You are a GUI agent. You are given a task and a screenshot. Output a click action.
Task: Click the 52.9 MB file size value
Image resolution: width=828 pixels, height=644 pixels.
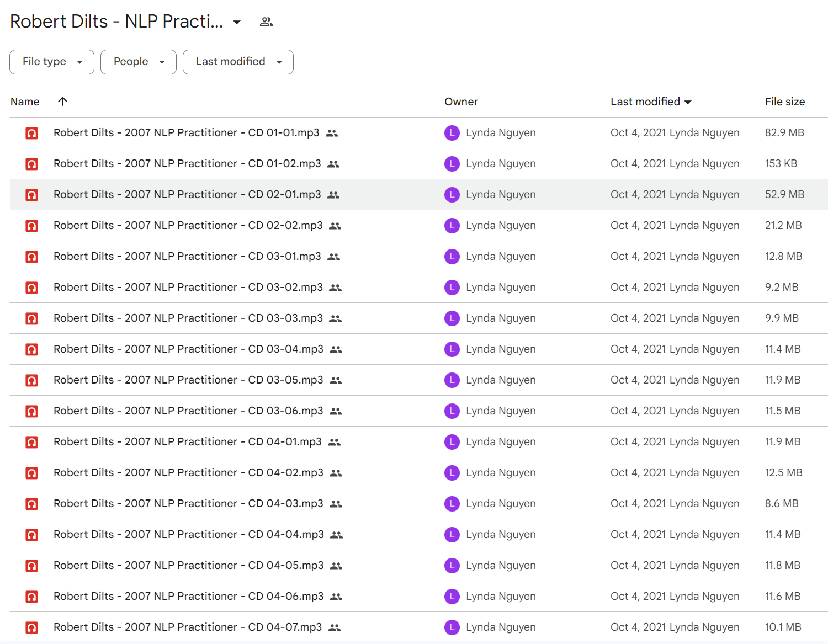784,194
